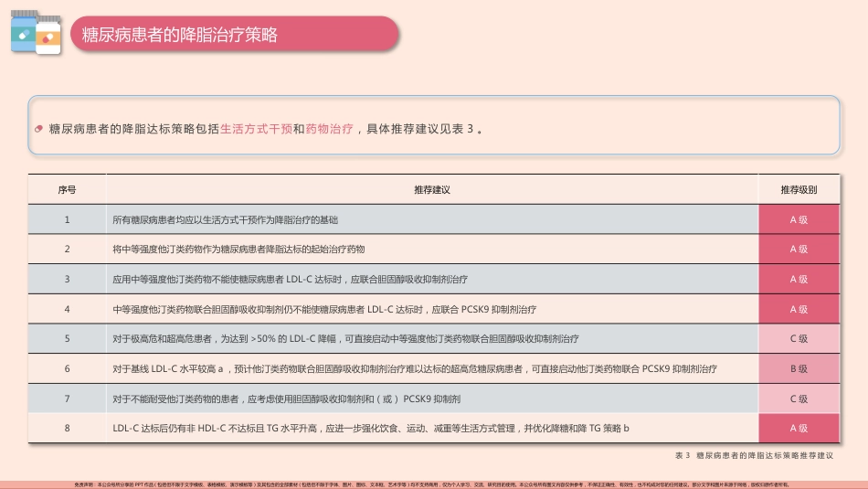Click row 3 recommendation about 联合胆固醇吸收抑制剂治疗
This screenshot has width=868, height=489.
point(290,279)
